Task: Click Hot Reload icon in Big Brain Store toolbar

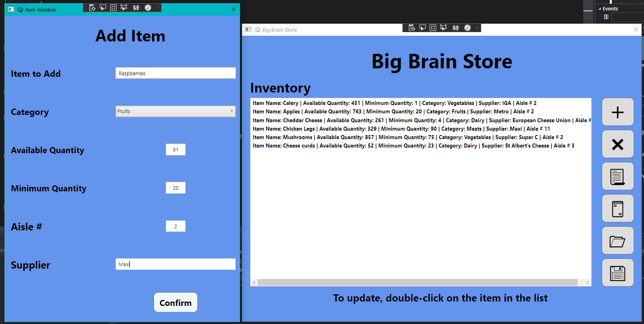Action: (455, 28)
